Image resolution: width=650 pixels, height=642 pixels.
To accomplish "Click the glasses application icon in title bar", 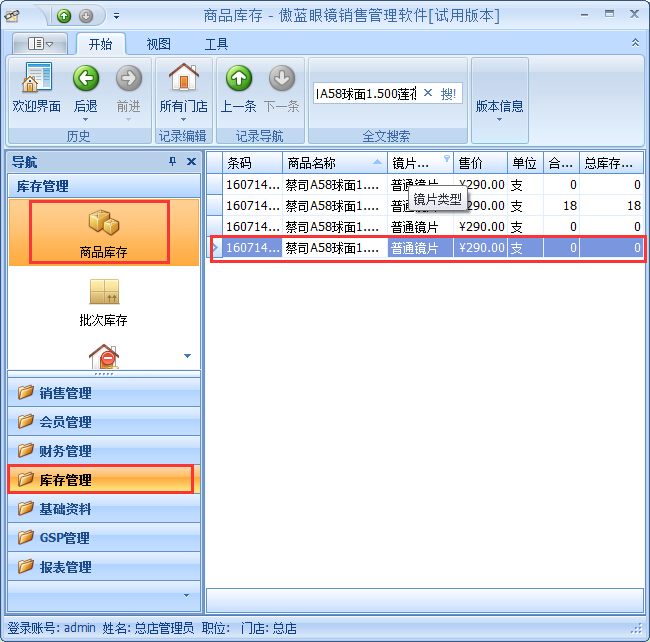I will [x=12, y=16].
